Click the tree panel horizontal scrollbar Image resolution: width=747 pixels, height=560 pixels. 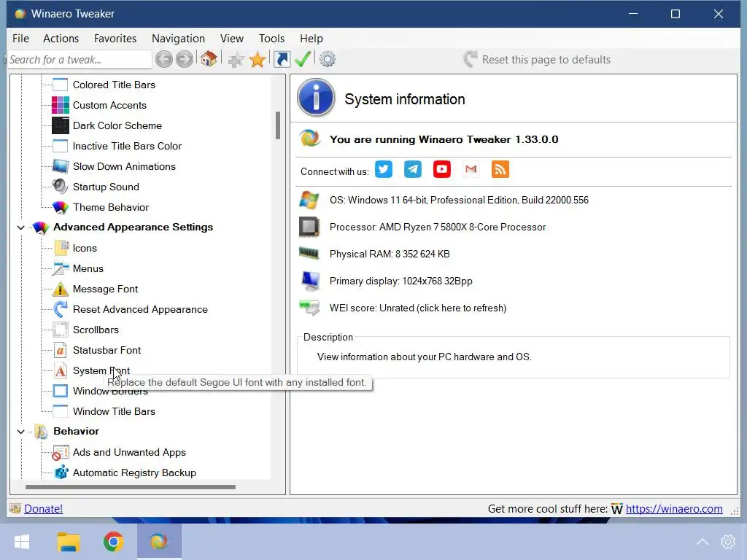tap(130, 486)
